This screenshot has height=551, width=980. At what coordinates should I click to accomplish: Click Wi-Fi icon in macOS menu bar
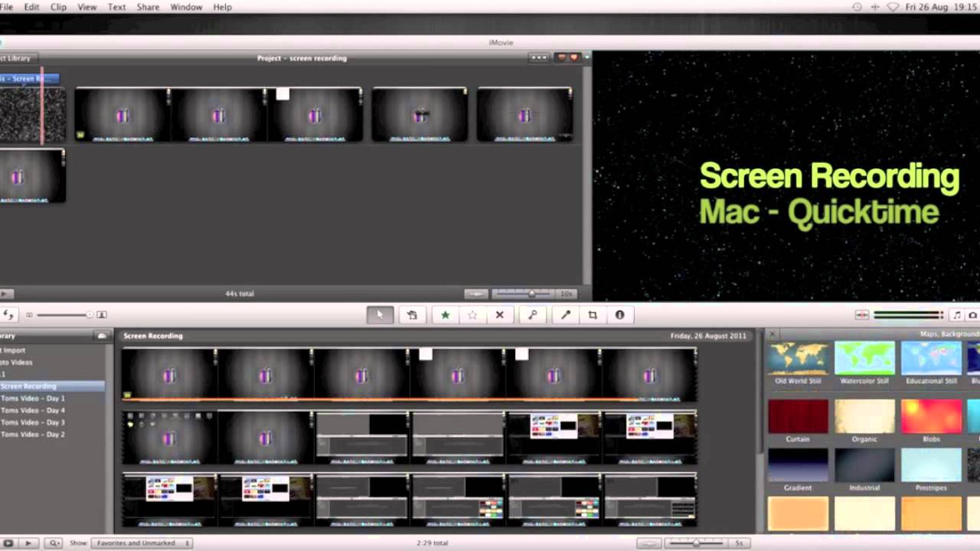pyautogui.click(x=893, y=7)
